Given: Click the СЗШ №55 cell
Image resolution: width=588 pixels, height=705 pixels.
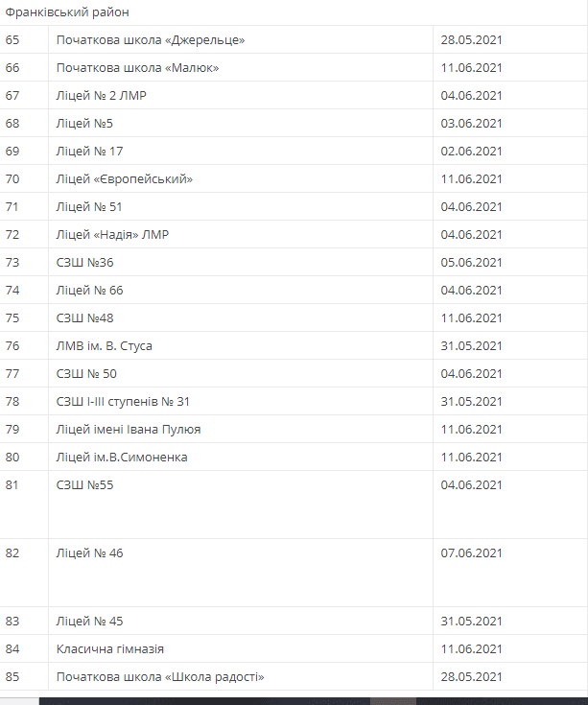Looking at the screenshot, I should [85, 485].
